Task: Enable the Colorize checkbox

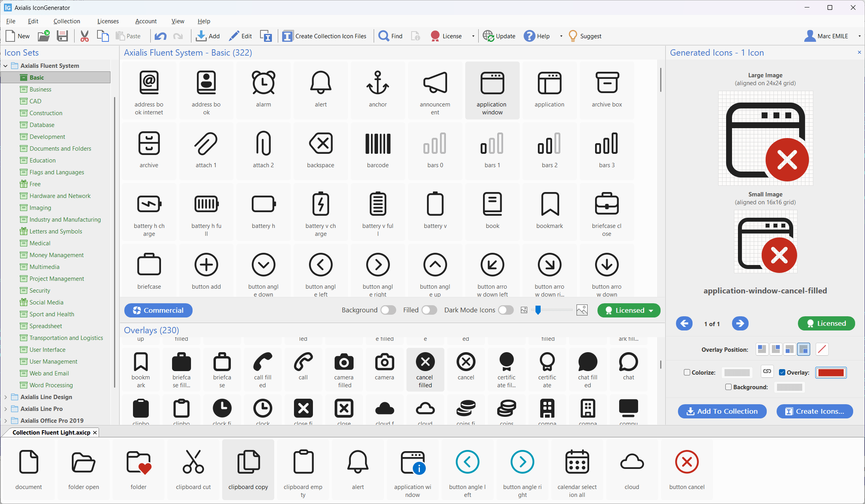Action: (x=687, y=372)
